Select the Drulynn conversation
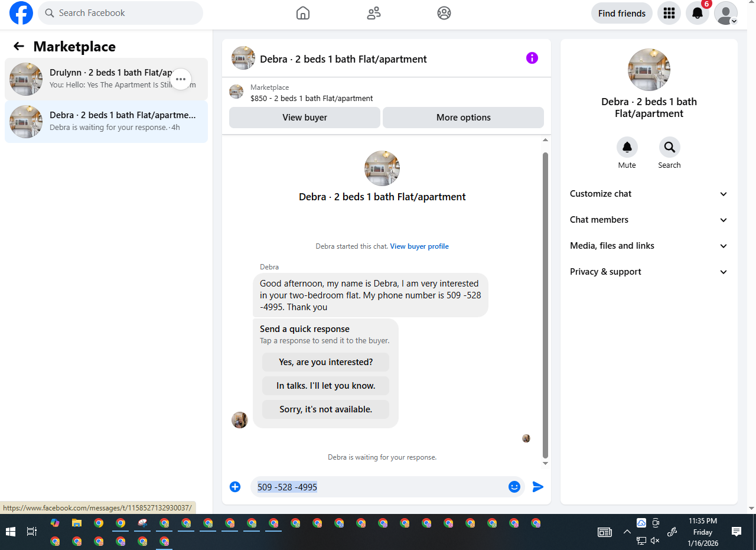The width and height of the screenshot is (756, 550). click(x=106, y=79)
